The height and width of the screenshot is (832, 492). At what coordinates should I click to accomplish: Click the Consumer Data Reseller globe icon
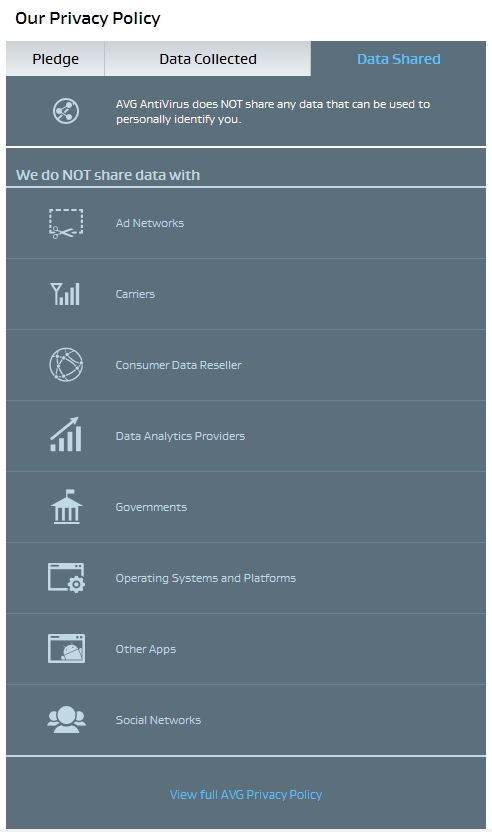pos(66,365)
